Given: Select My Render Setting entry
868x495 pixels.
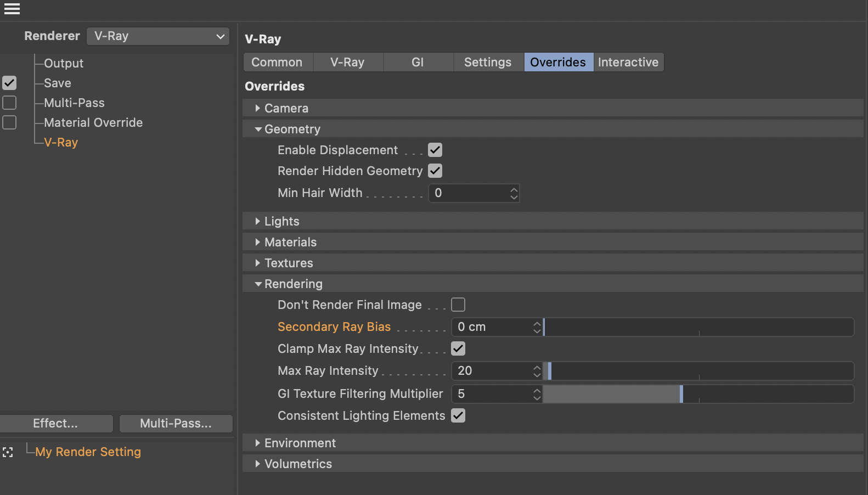Looking at the screenshot, I should tap(88, 452).
